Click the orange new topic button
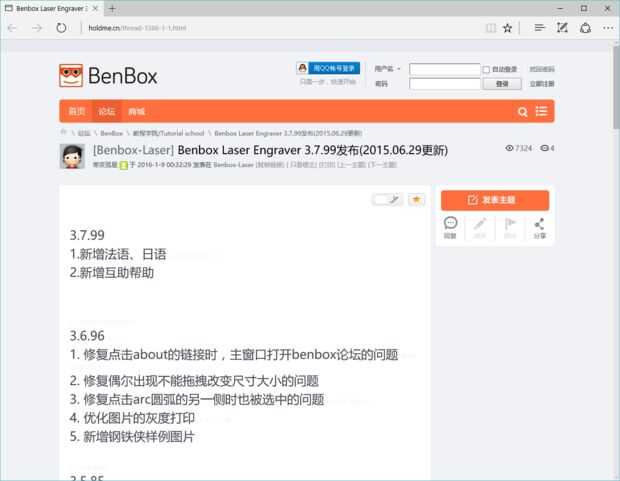The height and width of the screenshot is (481, 620). click(x=495, y=200)
